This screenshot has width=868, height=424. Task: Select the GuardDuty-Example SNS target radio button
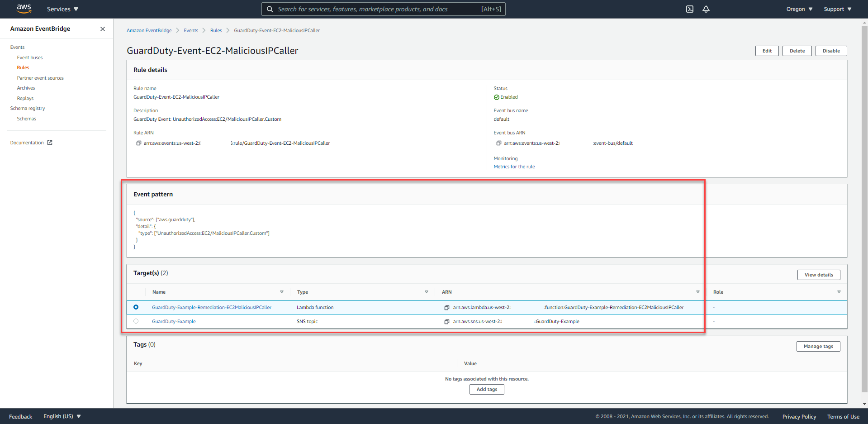136,321
